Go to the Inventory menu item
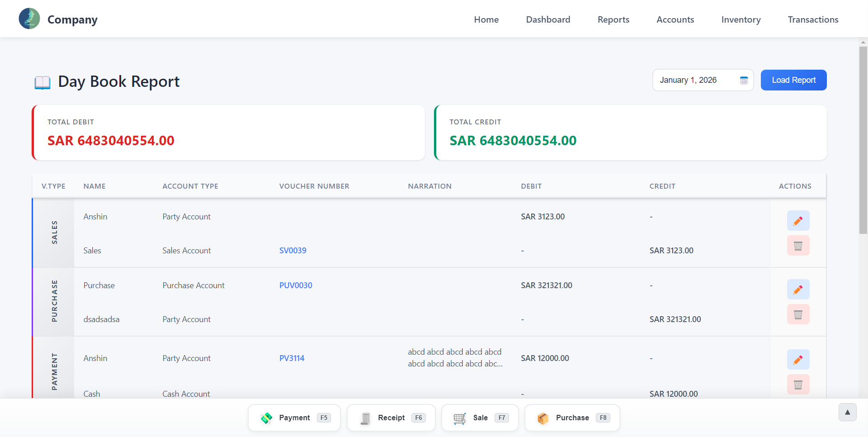The height and width of the screenshot is (437, 868). pos(741,19)
